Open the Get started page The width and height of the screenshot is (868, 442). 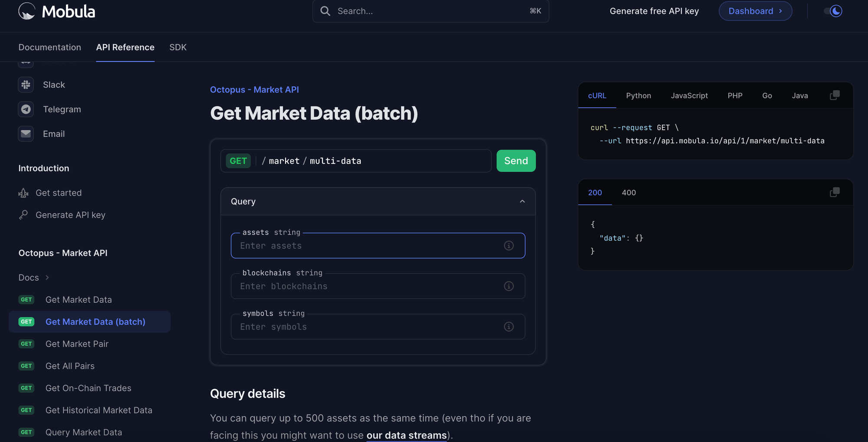click(x=59, y=193)
